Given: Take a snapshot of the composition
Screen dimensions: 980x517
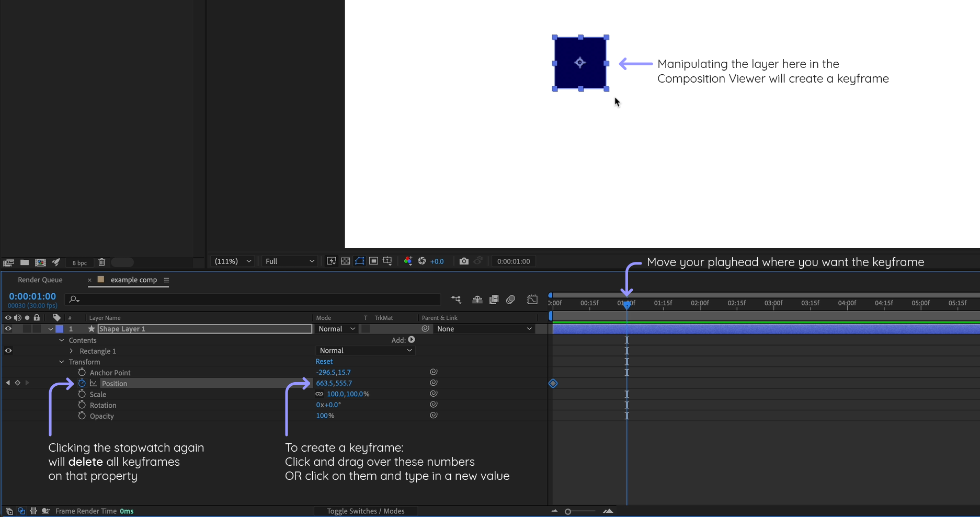Looking at the screenshot, I should click(x=464, y=261).
